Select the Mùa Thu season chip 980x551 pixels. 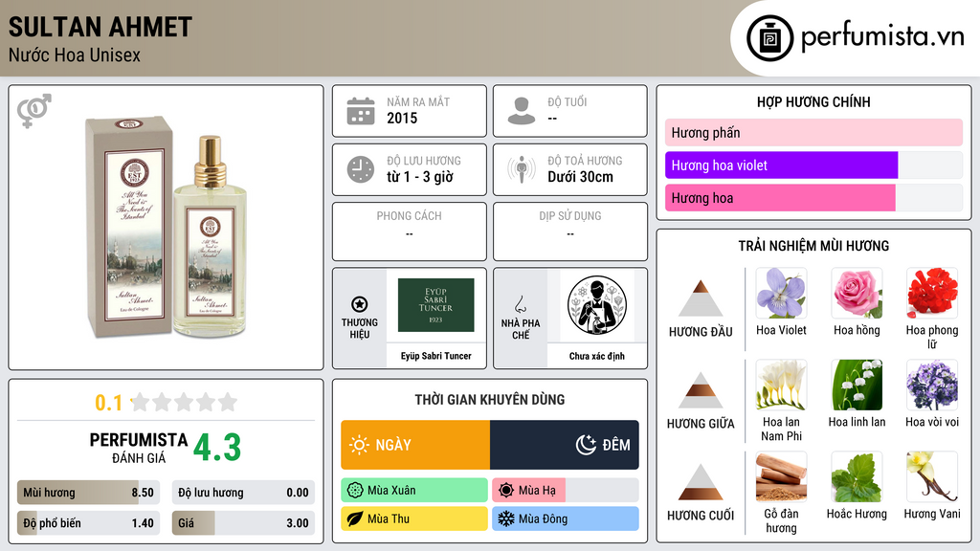pos(414,518)
